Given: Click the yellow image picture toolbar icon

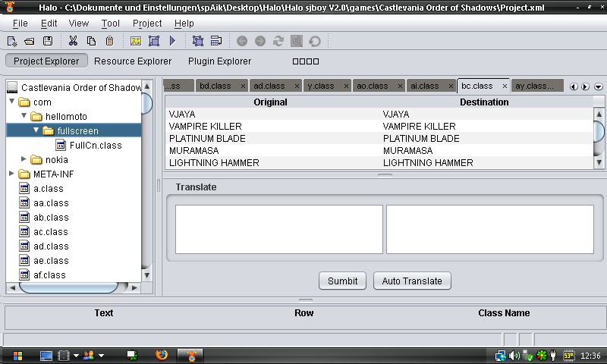Looking at the screenshot, I should pyautogui.click(x=136, y=41).
